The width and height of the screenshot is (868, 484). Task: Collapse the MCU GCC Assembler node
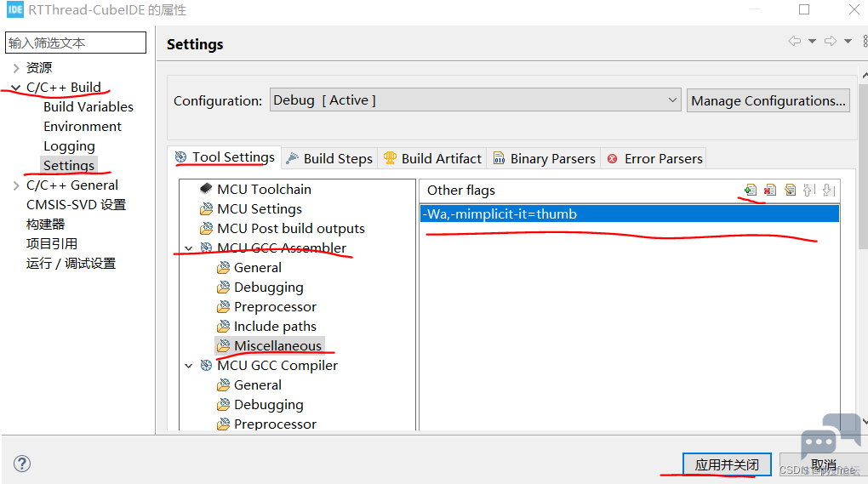(189, 248)
